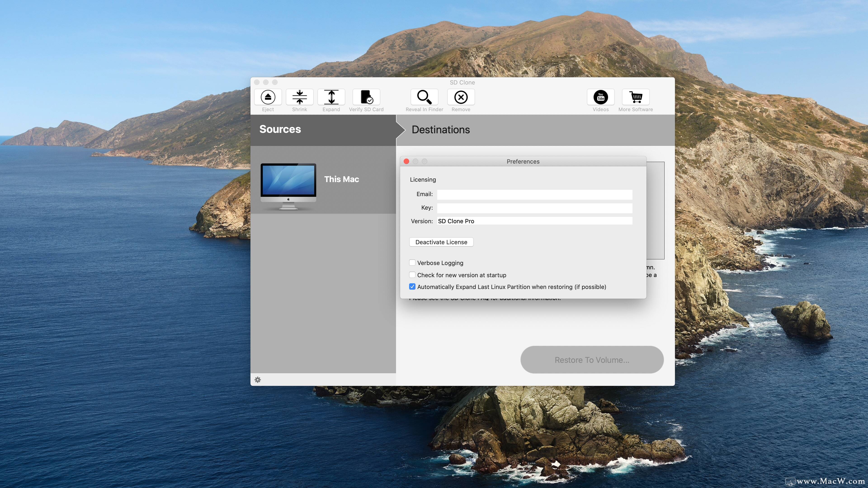Open More Software shopping cart icon
This screenshot has height=488, width=868.
tap(635, 97)
